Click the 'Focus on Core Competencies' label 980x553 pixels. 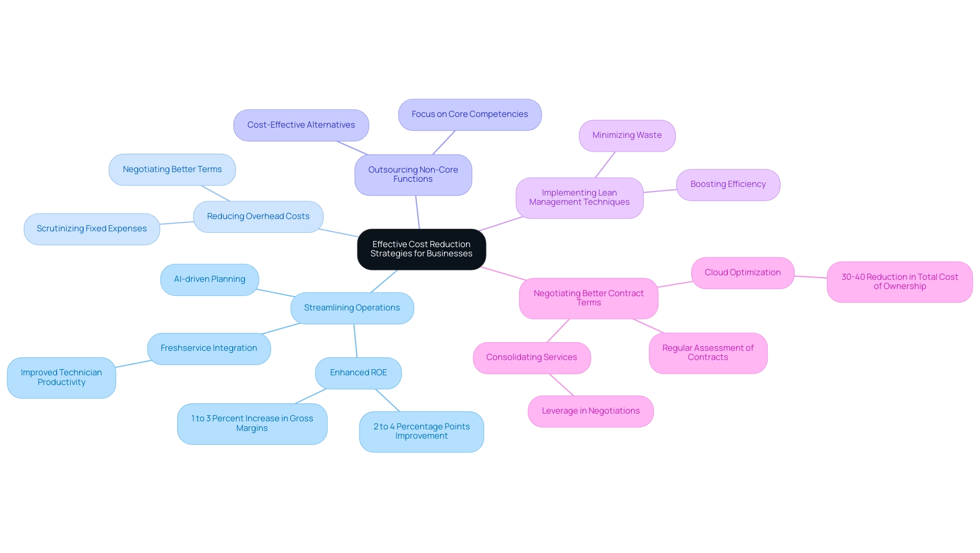(469, 113)
